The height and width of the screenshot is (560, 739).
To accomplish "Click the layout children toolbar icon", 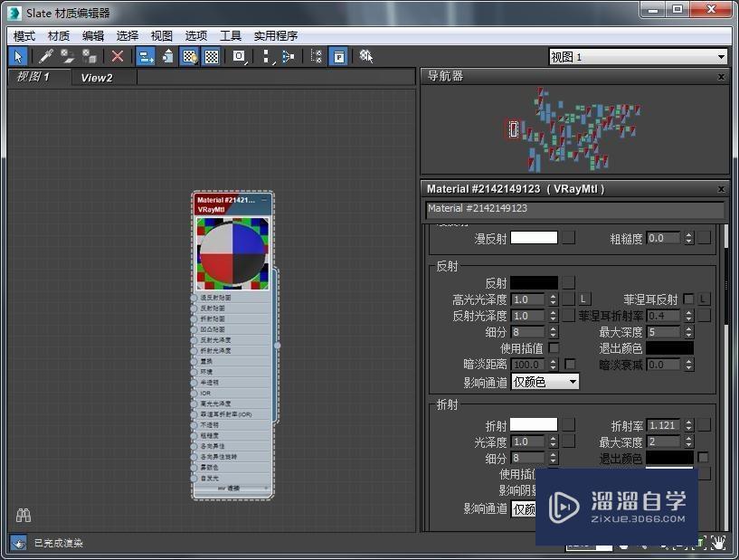I will tap(288, 56).
